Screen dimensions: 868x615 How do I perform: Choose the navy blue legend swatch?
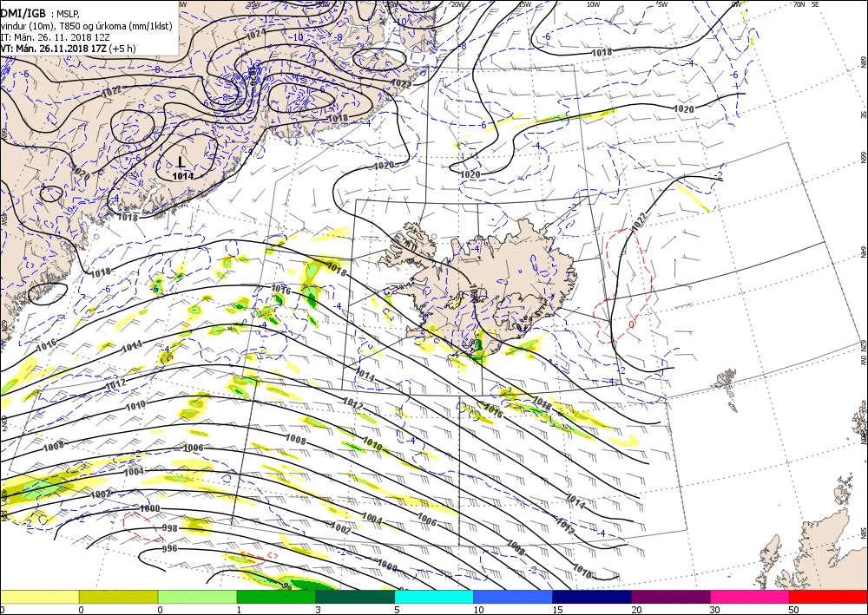coord(592,597)
